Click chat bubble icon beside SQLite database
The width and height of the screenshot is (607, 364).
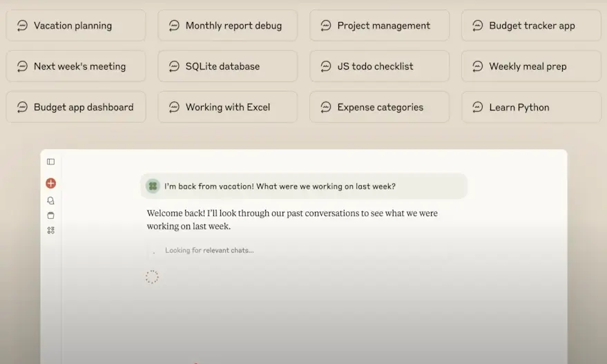pyautogui.click(x=174, y=66)
